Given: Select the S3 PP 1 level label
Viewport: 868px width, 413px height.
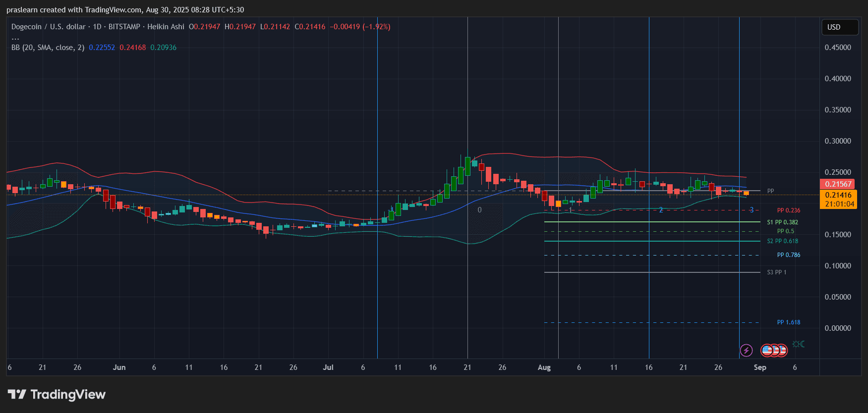Looking at the screenshot, I should click(x=776, y=272).
